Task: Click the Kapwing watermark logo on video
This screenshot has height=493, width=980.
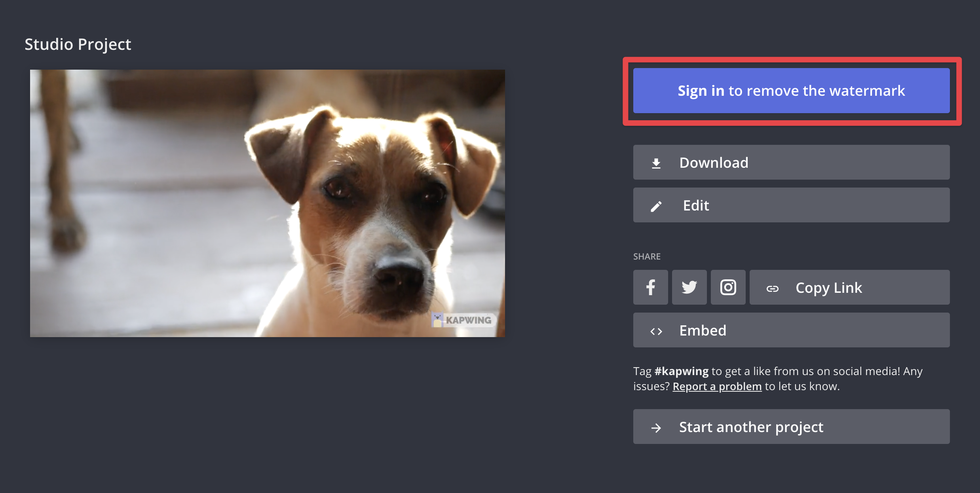Action: tap(462, 320)
